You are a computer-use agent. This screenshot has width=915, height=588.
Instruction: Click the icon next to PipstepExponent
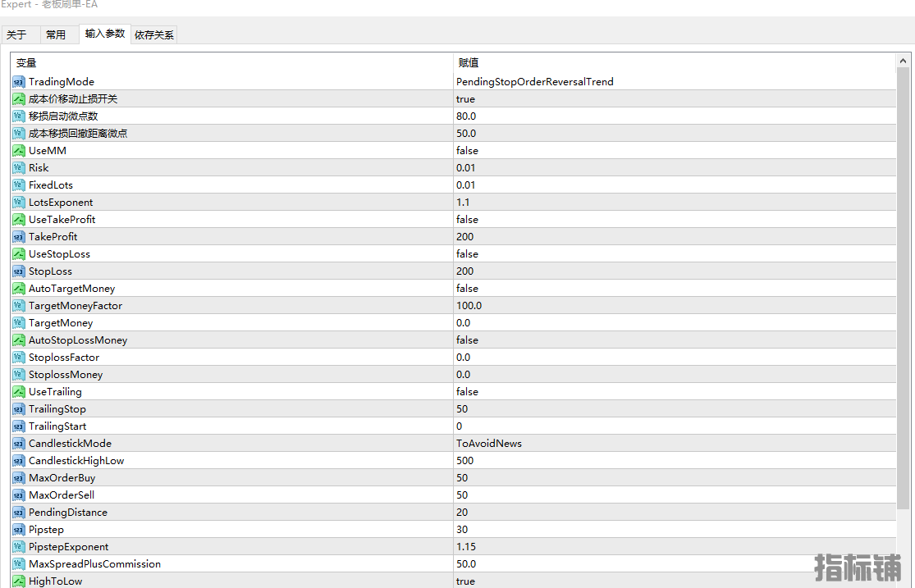pos(19,547)
